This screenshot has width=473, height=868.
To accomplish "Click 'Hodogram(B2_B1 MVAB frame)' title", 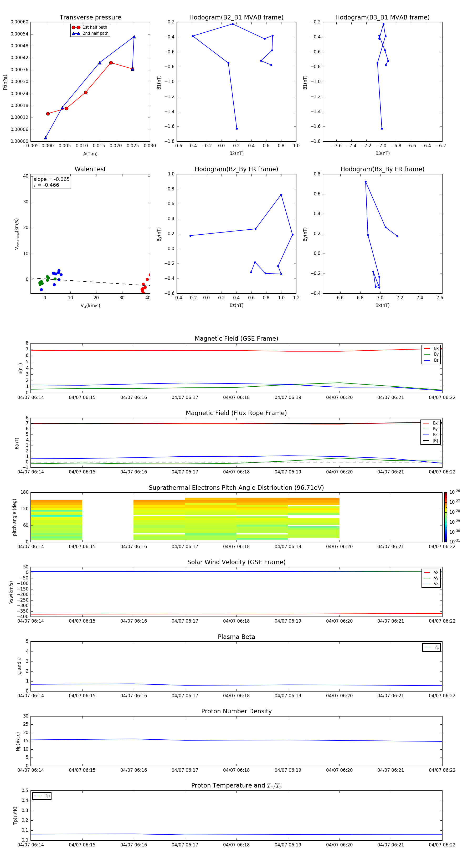I will pyautogui.click(x=236, y=18).
